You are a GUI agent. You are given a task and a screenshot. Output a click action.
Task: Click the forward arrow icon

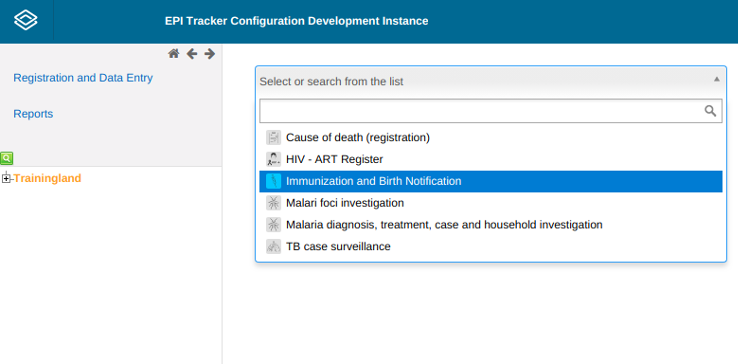(x=209, y=54)
